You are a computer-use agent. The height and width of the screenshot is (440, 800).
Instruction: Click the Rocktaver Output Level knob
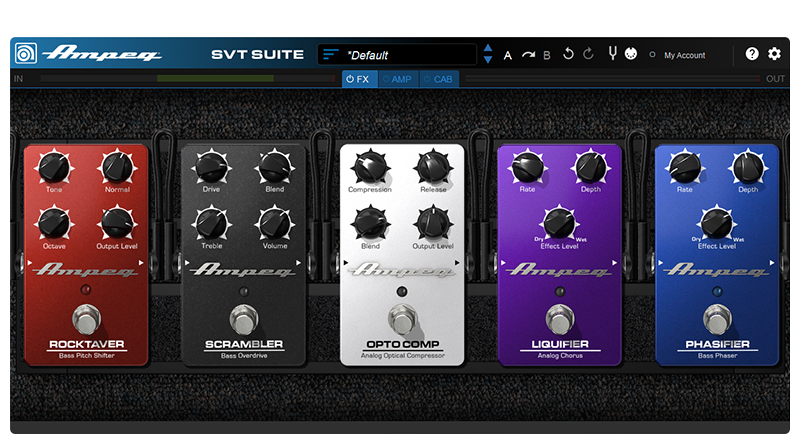coord(117,224)
